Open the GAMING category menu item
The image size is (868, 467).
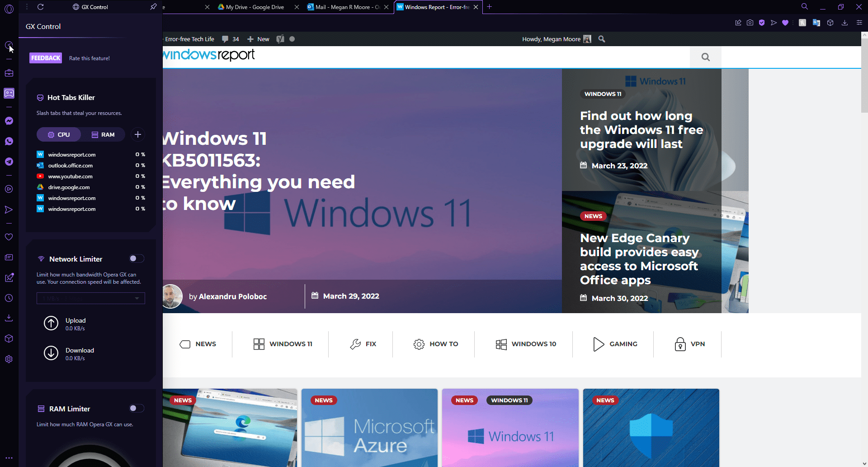pyautogui.click(x=615, y=344)
